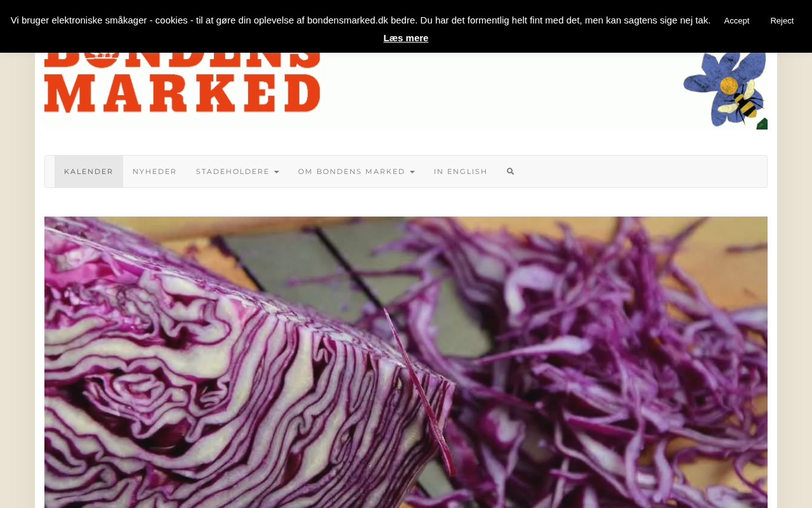The width and height of the screenshot is (812, 508).
Task: Click the partially hidden BONDENS logo word
Action: click(x=182, y=60)
